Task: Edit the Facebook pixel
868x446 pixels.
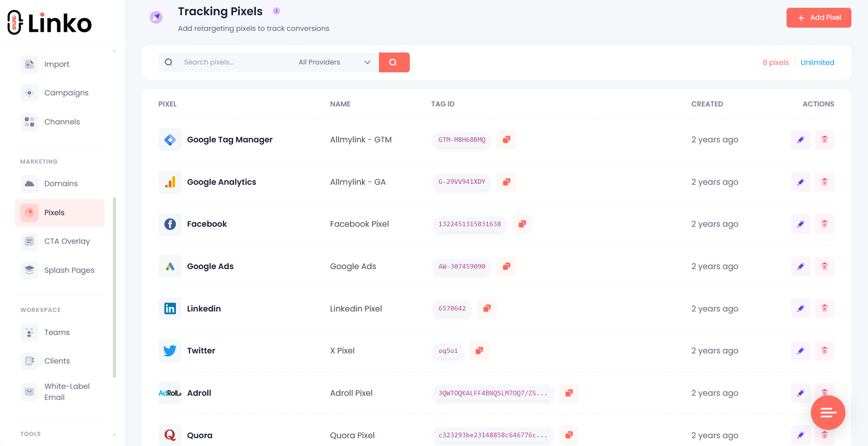Action: coord(801,224)
